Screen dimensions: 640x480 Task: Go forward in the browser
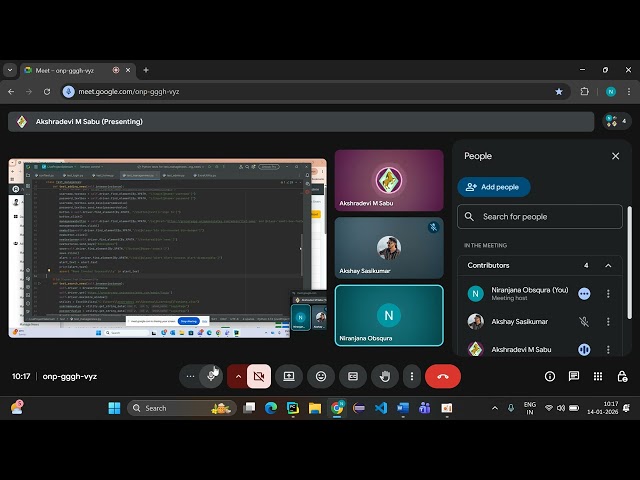[x=29, y=92]
